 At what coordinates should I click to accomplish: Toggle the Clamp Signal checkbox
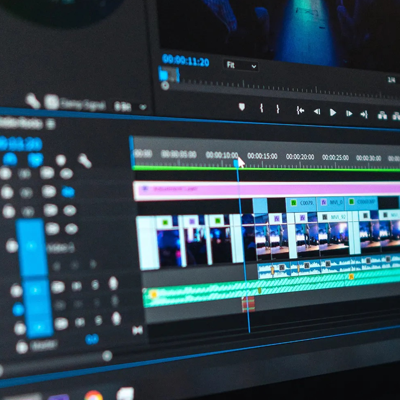point(52,102)
